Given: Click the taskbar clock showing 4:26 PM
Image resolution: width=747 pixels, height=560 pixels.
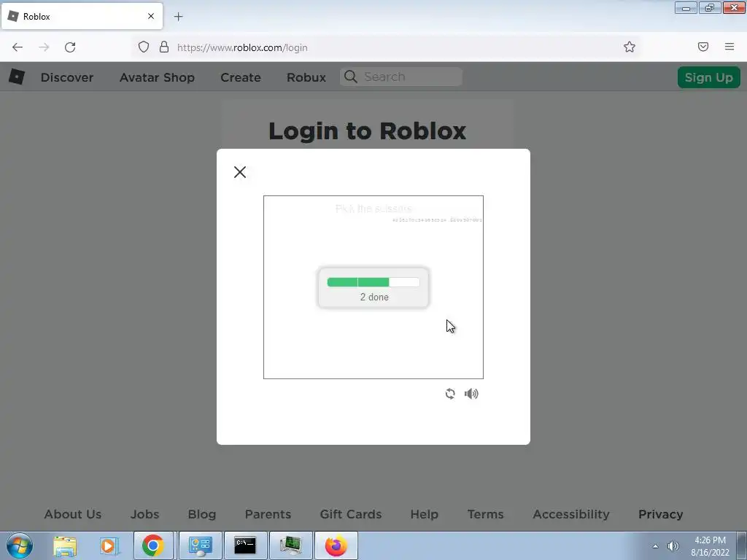Looking at the screenshot, I should click(x=710, y=546).
